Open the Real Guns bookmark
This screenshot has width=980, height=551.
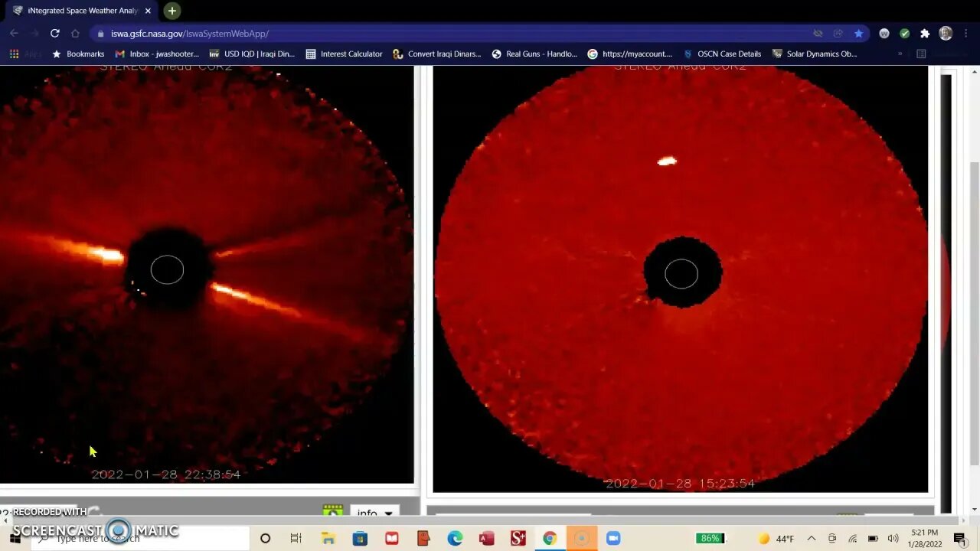point(534,54)
